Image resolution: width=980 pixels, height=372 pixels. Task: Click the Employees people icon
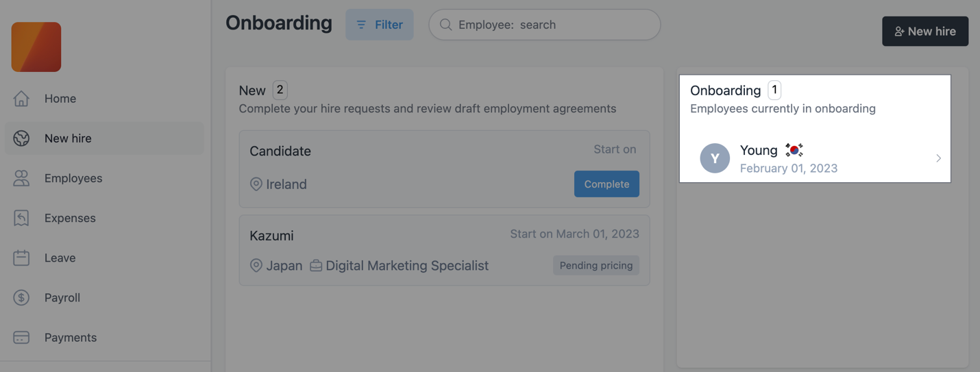coord(21,178)
